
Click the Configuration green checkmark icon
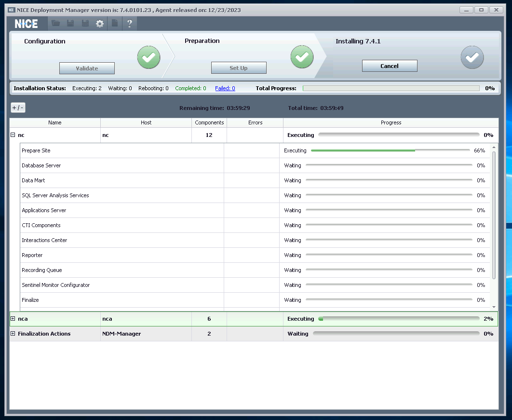[148, 57]
